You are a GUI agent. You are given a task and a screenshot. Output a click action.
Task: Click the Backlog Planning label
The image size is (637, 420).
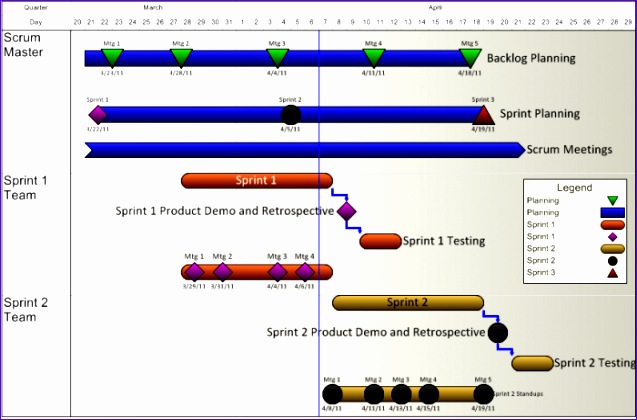(x=531, y=58)
